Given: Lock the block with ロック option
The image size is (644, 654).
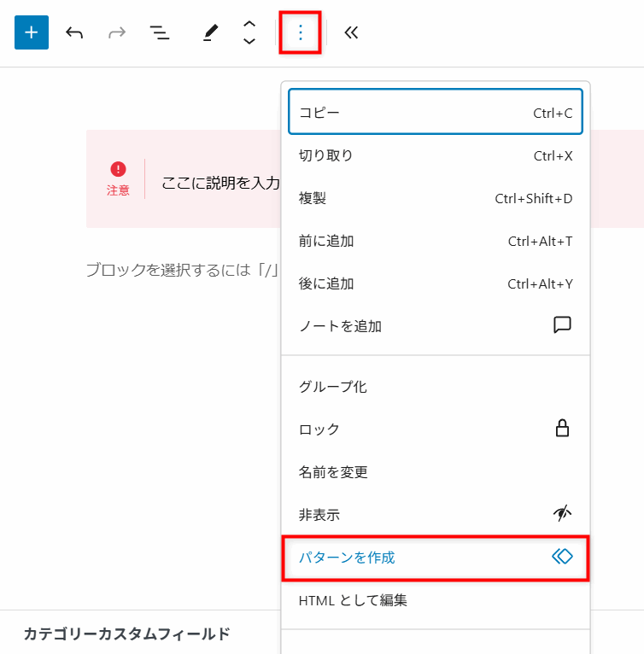Looking at the screenshot, I should [435, 429].
